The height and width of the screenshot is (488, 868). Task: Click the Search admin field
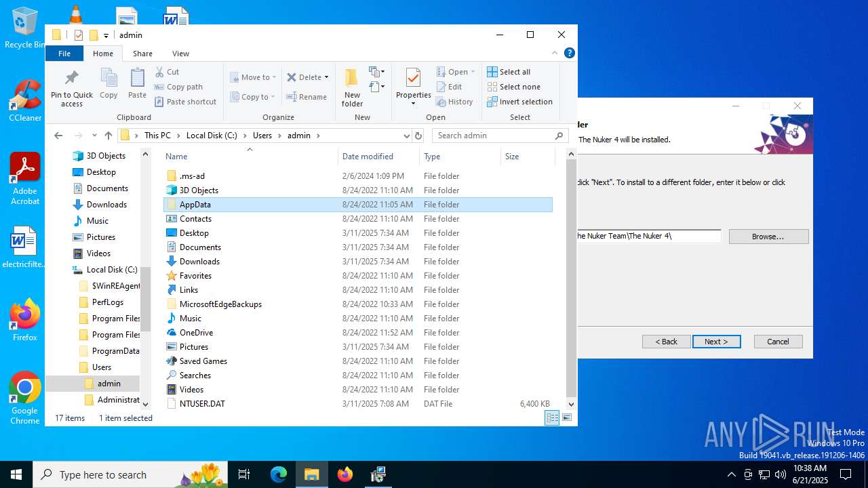[x=499, y=136]
